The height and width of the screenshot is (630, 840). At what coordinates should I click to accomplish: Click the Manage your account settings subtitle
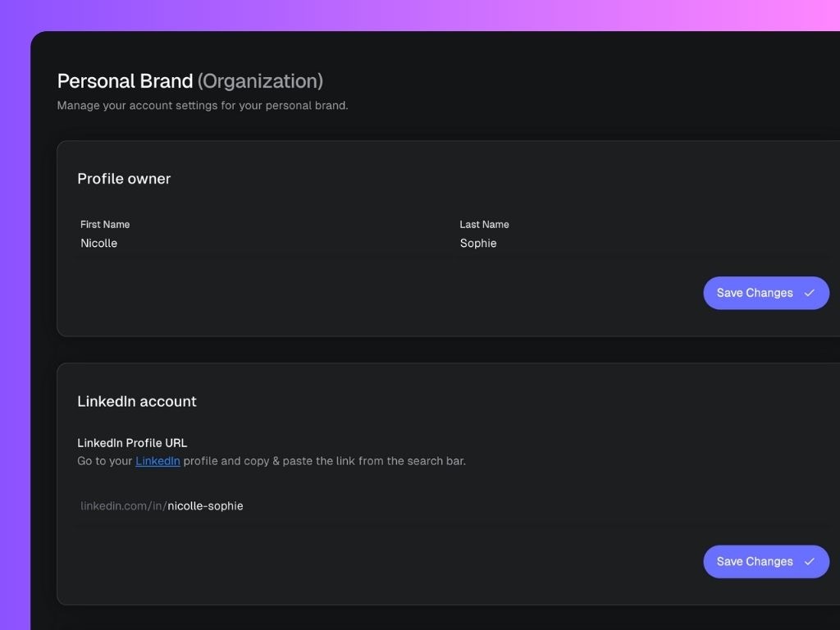(203, 106)
